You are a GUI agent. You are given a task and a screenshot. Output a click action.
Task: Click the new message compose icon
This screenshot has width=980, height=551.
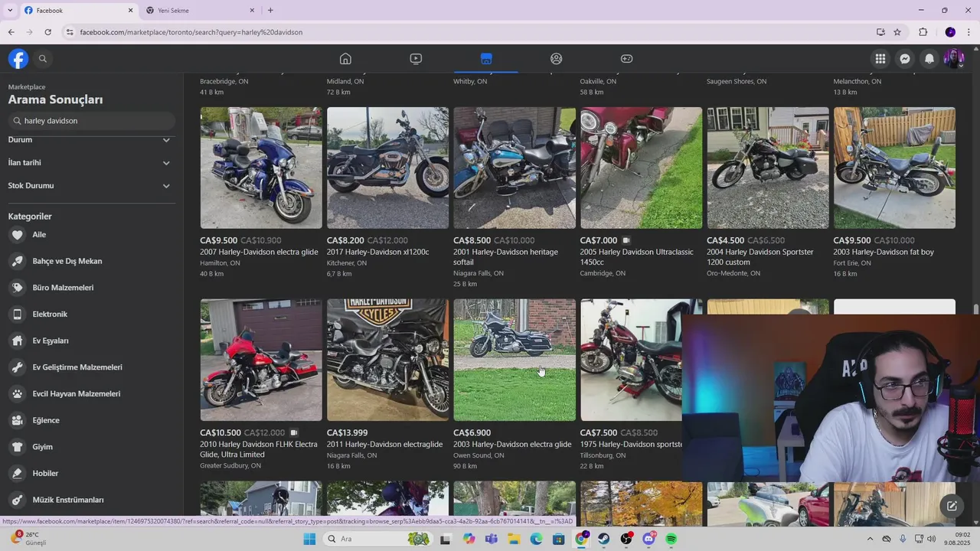click(952, 506)
